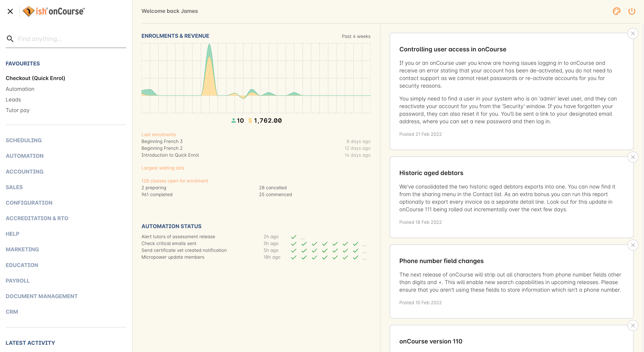Screen dimensions: 644x352
Task: Open the MARKETING category
Action: point(22,249)
